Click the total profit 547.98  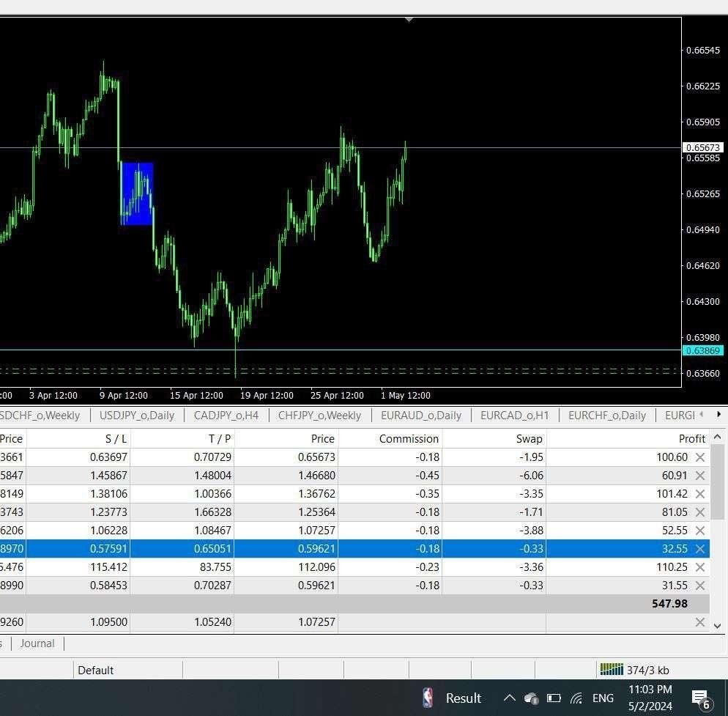pyautogui.click(x=669, y=604)
